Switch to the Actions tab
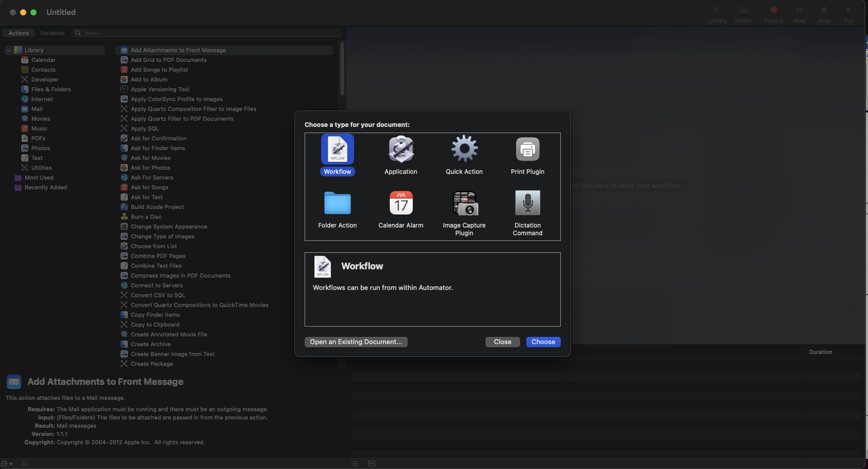Viewport: 868px width, 469px height. [19, 33]
